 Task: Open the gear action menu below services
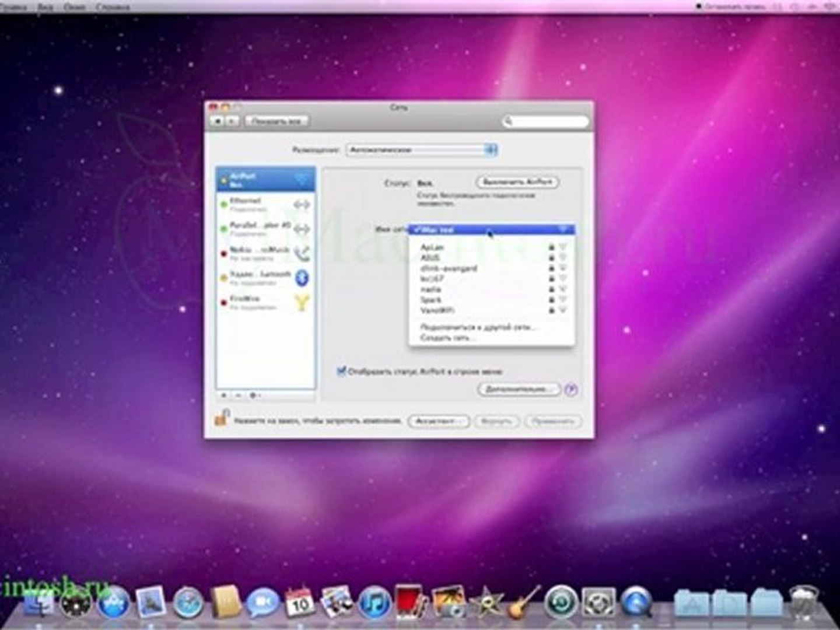[255, 395]
